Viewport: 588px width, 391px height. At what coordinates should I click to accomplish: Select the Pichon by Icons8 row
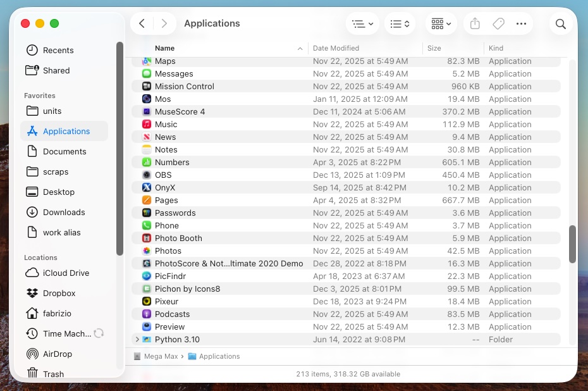click(346, 289)
